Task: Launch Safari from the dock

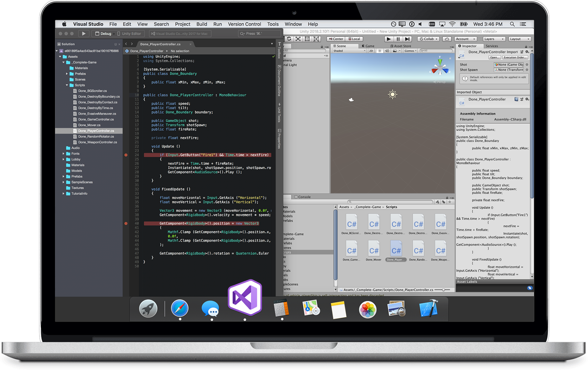Action: pos(180,308)
